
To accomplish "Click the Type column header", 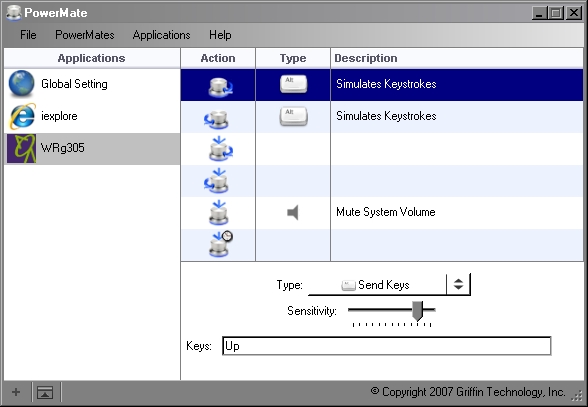I will (x=293, y=58).
